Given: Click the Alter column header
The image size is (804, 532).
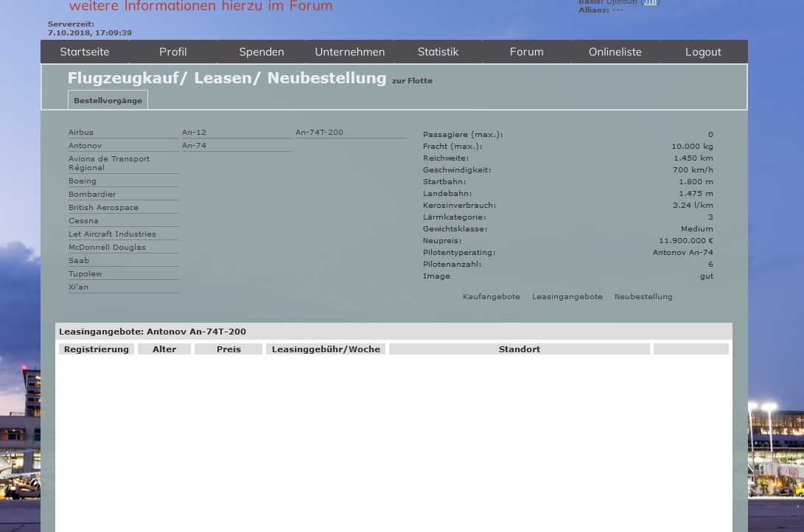Looking at the screenshot, I should (x=164, y=349).
